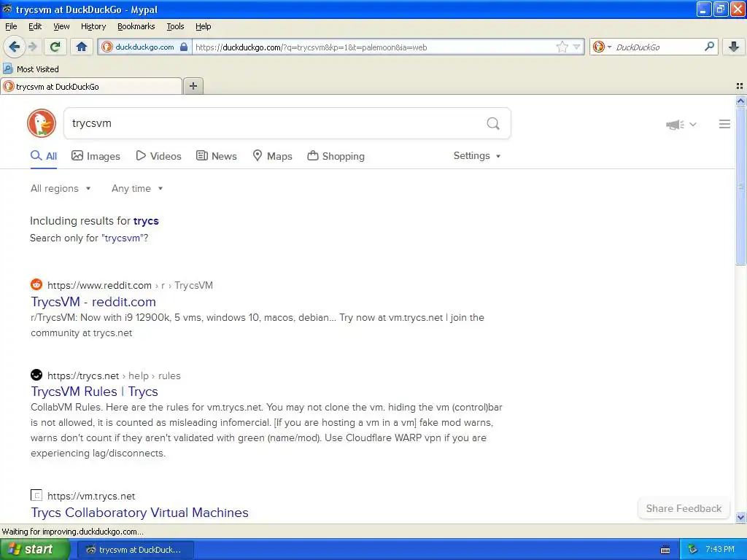Submit search with the page magnifier icon
Viewport: 747px width, 560px height.
tap(493, 124)
